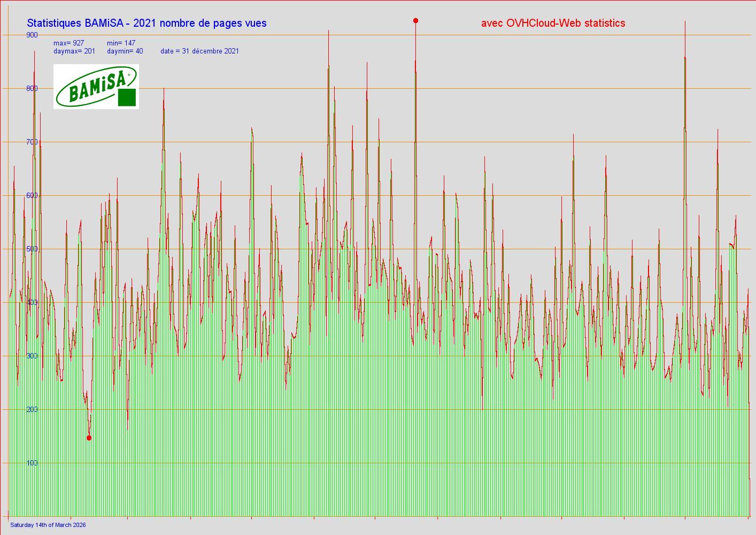Click the 200 y-axis label

pos(32,409)
